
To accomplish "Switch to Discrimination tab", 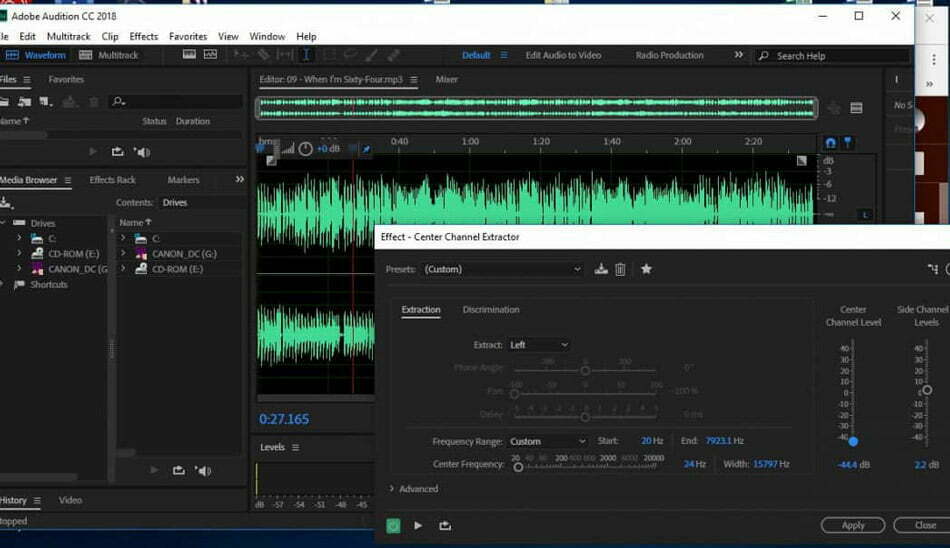I will 491,310.
